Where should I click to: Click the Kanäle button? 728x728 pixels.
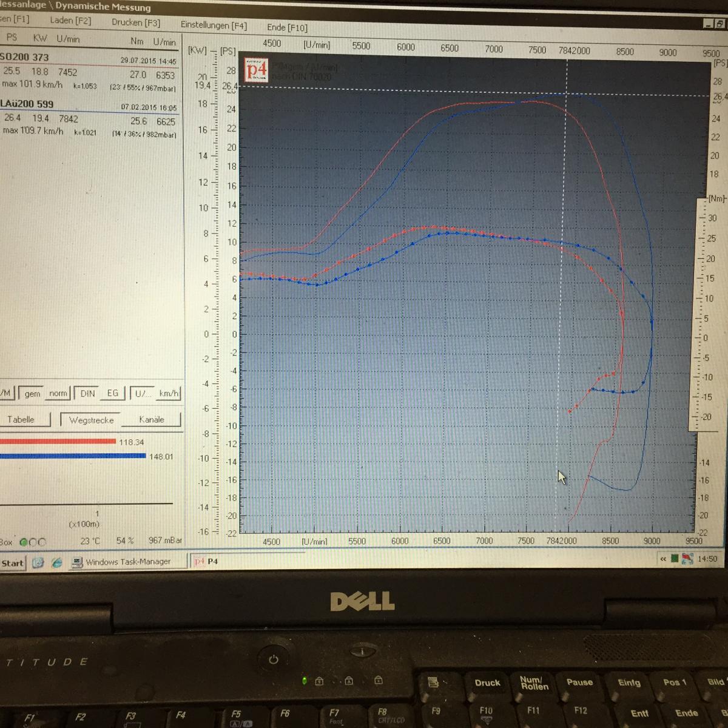coord(152,420)
